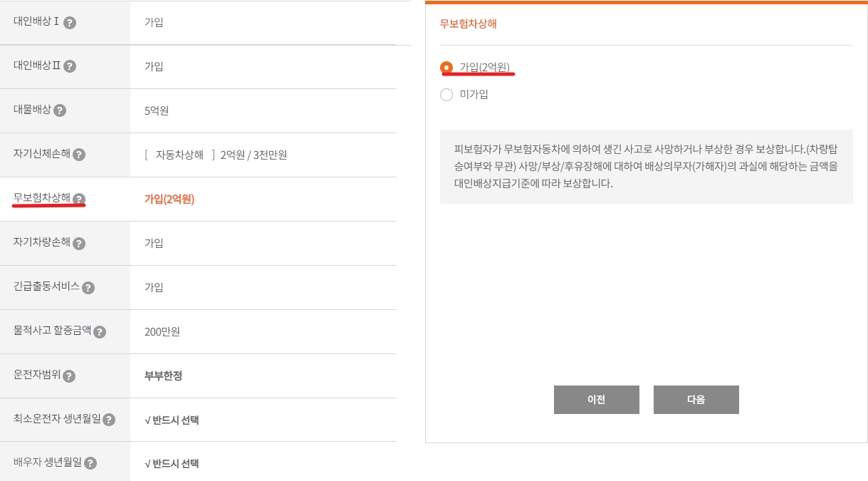Select the 대인배상Ⅱ row value 가입

point(154,66)
